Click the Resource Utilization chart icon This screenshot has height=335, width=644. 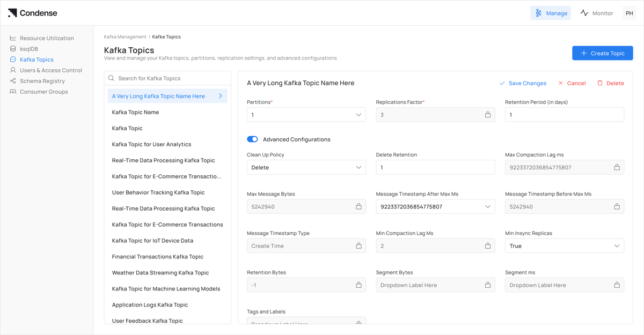point(13,38)
